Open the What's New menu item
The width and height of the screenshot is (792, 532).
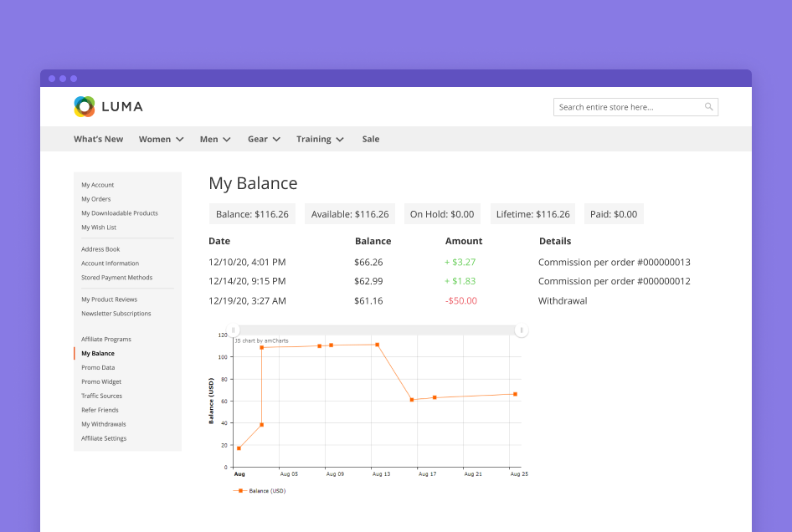(98, 139)
